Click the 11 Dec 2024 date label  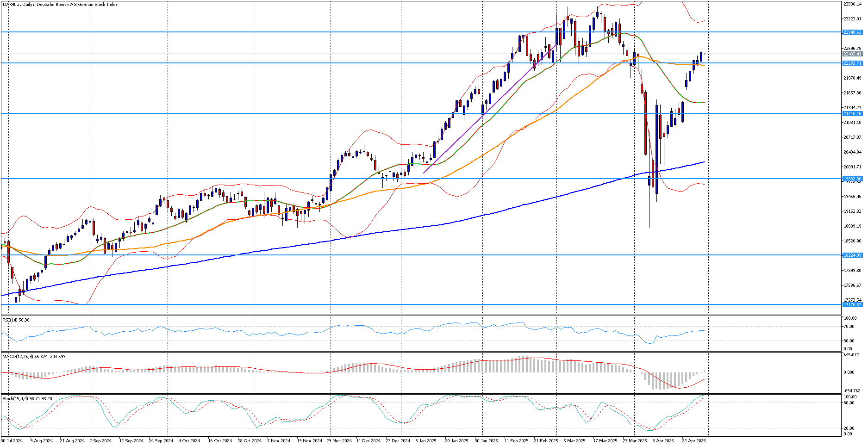click(x=368, y=441)
